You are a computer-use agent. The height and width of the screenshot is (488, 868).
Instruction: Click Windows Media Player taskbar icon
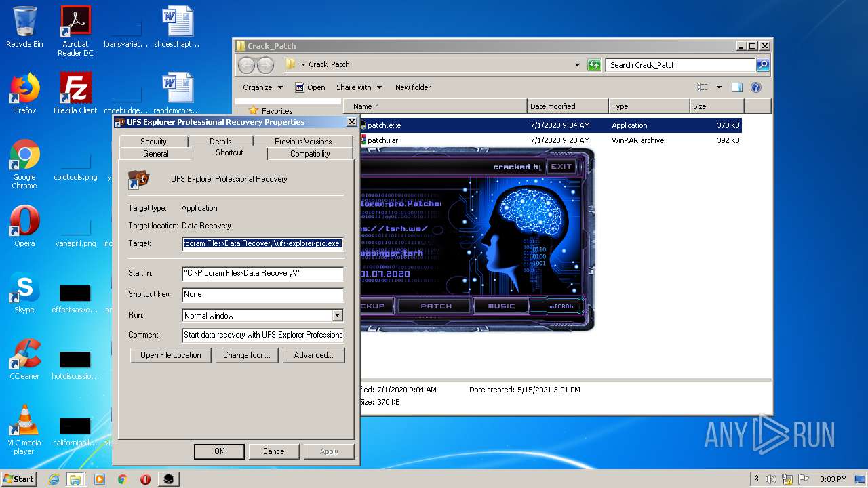100,479
